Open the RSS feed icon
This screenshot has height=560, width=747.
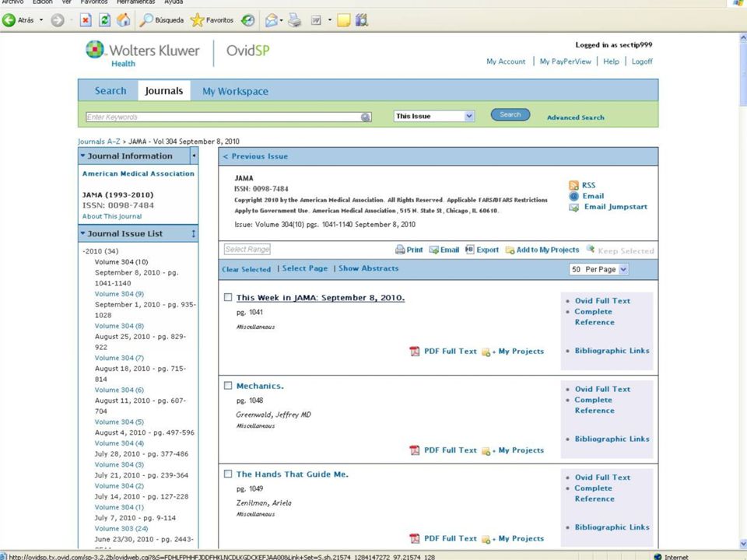[x=573, y=185]
